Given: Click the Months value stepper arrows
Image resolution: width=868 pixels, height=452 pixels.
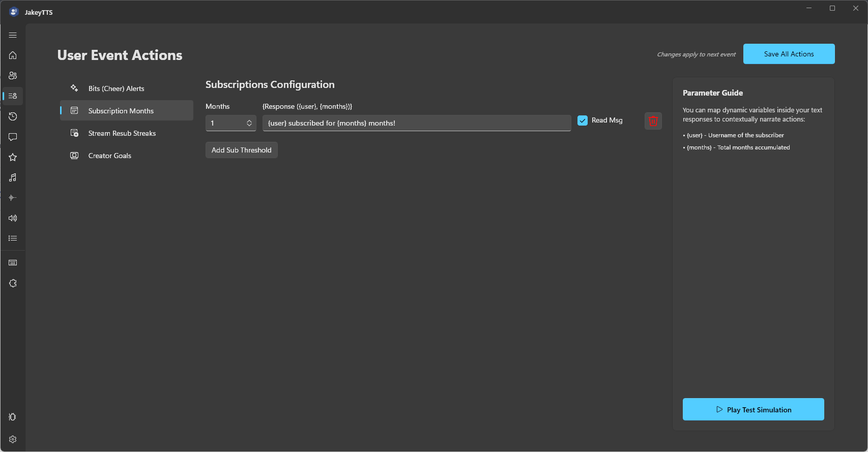Looking at the screenshot, I should 249,123.
